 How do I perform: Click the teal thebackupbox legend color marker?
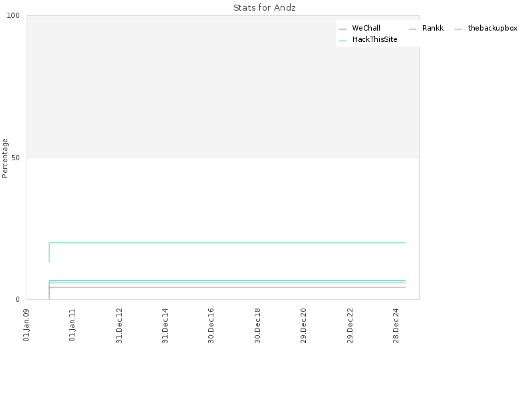[458, 29]
